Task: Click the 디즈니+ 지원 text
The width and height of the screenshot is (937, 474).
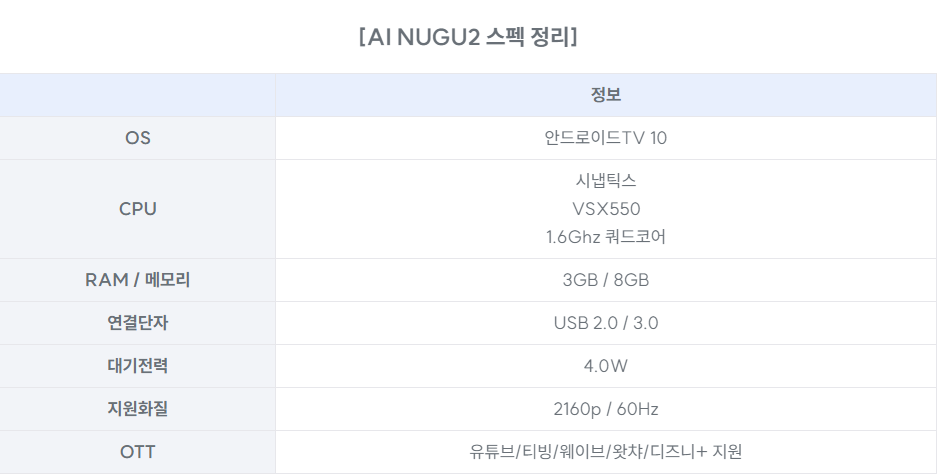Action: [696, 452]
